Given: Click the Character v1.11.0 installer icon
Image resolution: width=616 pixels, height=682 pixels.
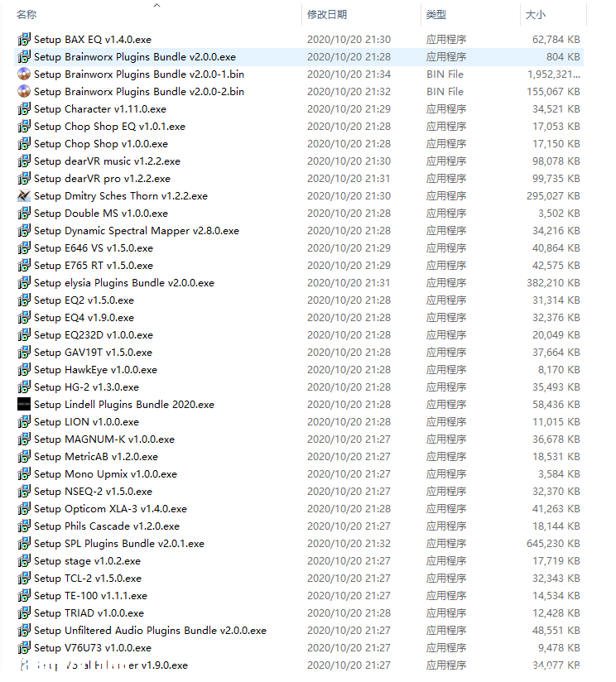Looking at the screenshot, I should (x=24, y=108).
